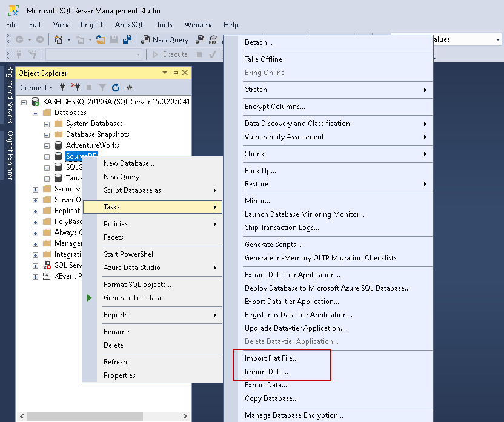Screen dimensions: 504x422
Task: Choose Import Data in the Tasks submenu
Action: [x=266, y=372]
